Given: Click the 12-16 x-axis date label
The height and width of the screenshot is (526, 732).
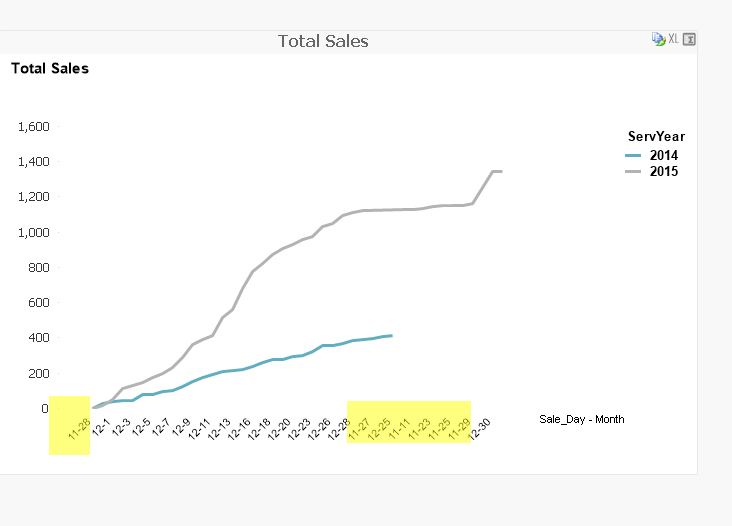Looking at the screenshot, I should click(x=239, y=429).
